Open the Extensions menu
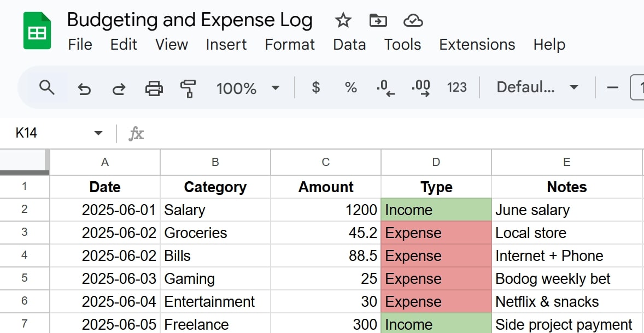Image resolution: width=644 pixels, height=333 pixels. tap(477, 44)
